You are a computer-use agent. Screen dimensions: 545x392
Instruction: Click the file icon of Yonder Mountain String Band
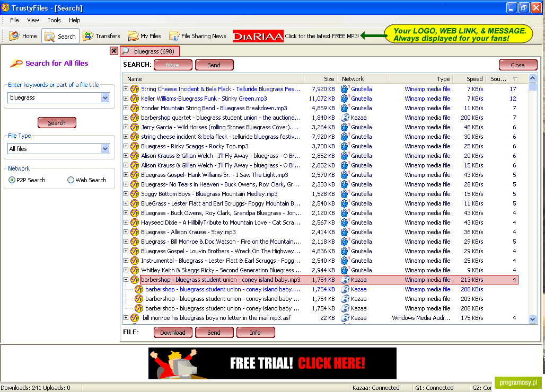pos(135,108)
